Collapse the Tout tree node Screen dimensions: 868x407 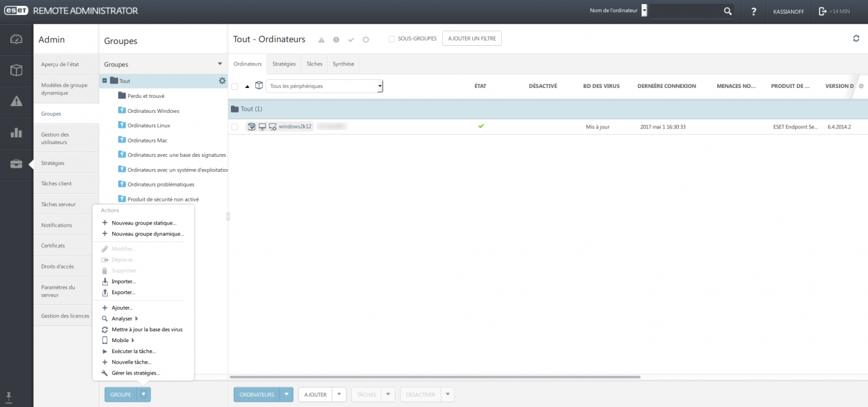(105, 81)
